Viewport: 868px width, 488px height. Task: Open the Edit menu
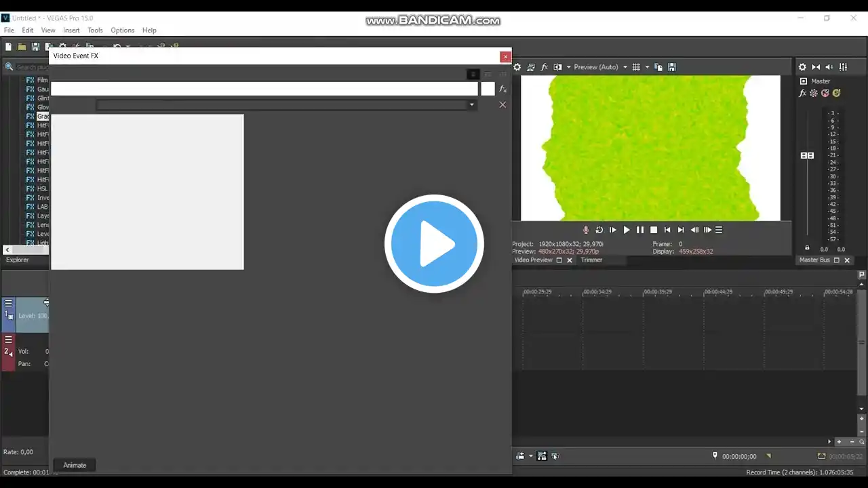pos(28,30)
